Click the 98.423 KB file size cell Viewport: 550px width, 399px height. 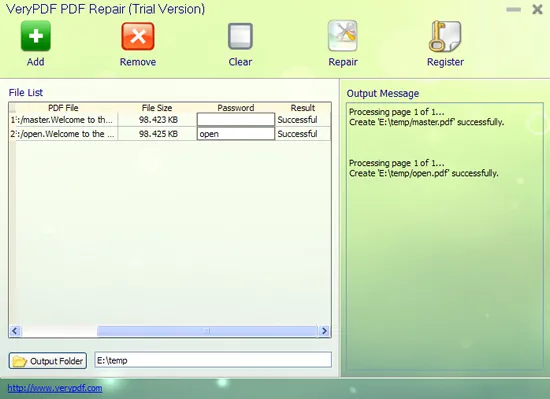click(158, 120)
